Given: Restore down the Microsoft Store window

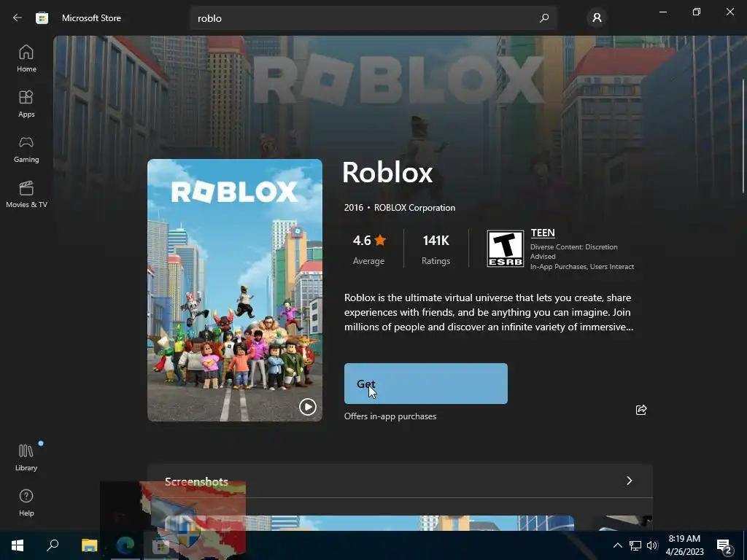Looking at the screenshot, I should tap(697, 12).
